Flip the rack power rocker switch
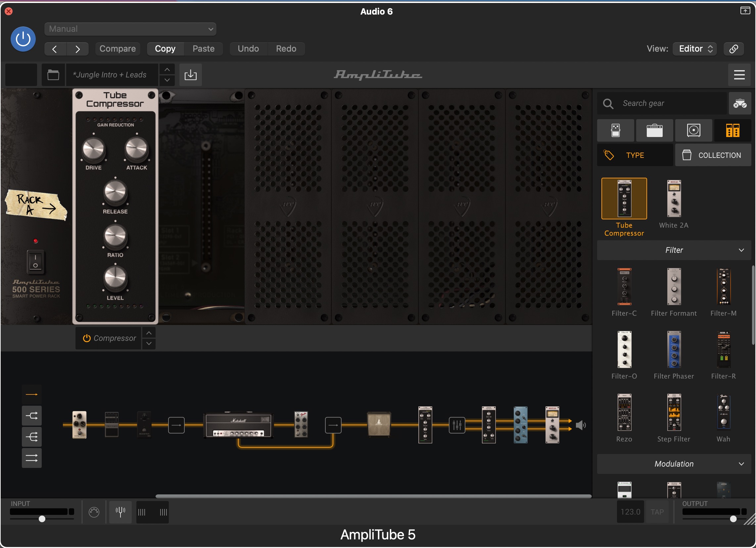The height and width of the screenshot is (548, 756). pyautogui.click(x=35, y=262)
